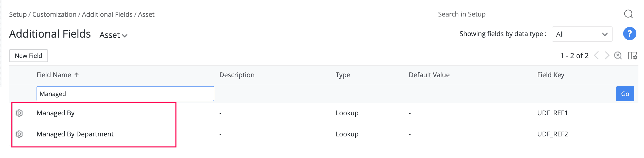Screen dimensions: 644x158
Task: Navigate to Customization in the breadcrumb
Action: 54,14
